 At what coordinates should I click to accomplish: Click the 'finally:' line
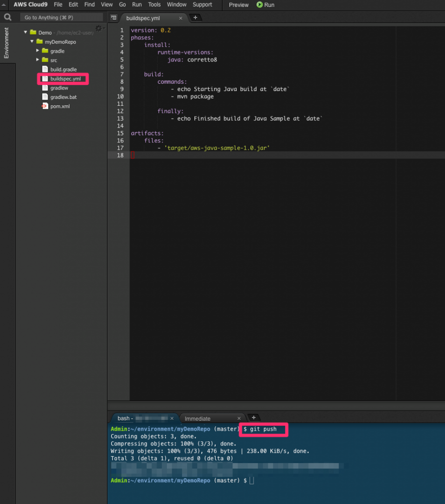[x=170, y=111]
